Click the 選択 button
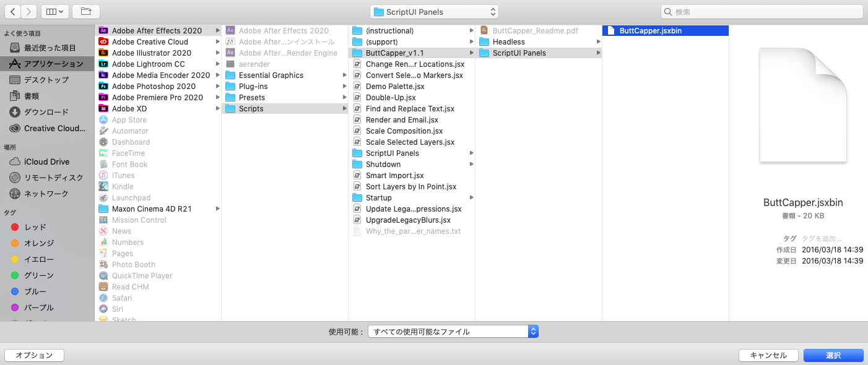Viewport: 868px width, 365px height. click(833, 355)
